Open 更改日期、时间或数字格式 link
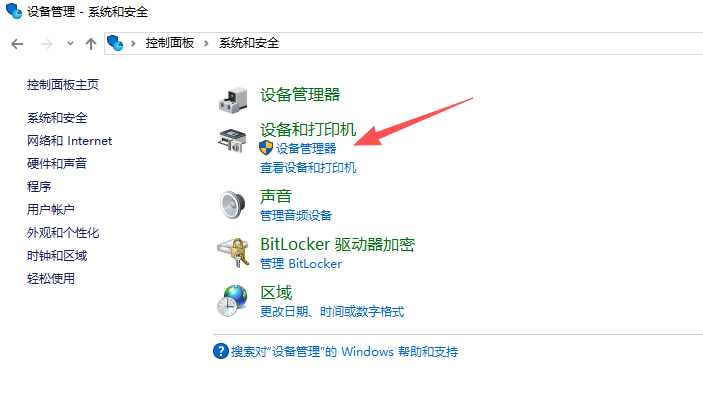This screenshot has width=703, height=411. pos(332,311)
